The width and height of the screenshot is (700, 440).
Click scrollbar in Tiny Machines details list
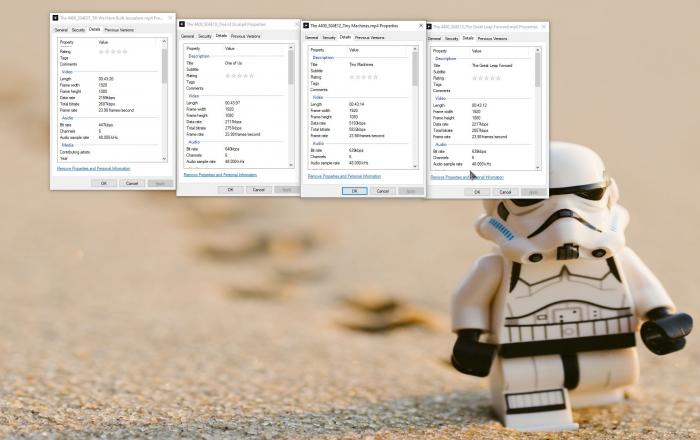coord(415,70)
